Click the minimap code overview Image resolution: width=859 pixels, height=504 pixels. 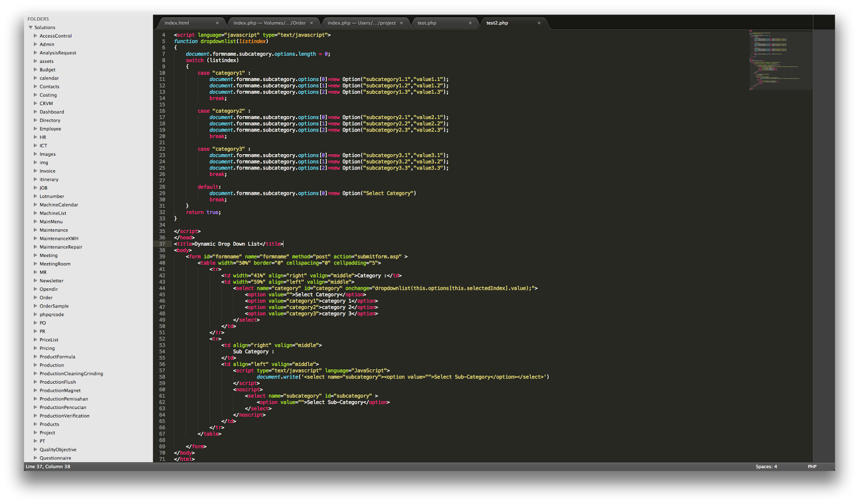(781, 60)
